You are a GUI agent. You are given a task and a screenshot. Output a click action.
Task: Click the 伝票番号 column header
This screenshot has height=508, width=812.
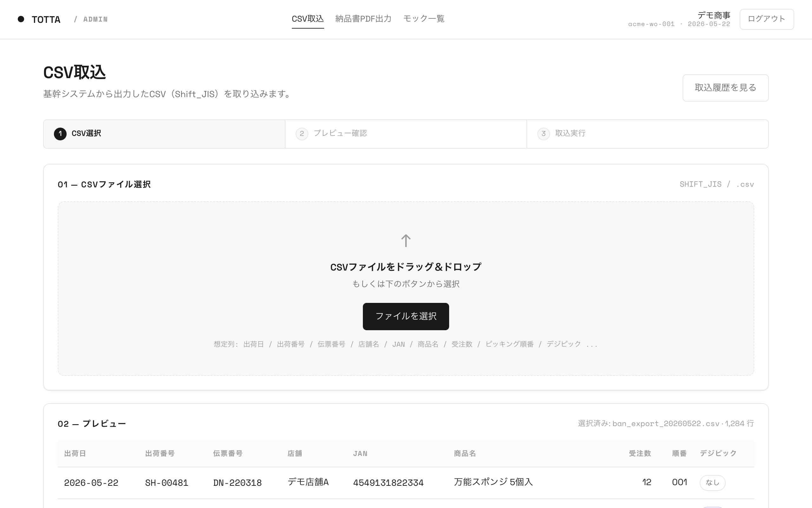tap(228, 454)
